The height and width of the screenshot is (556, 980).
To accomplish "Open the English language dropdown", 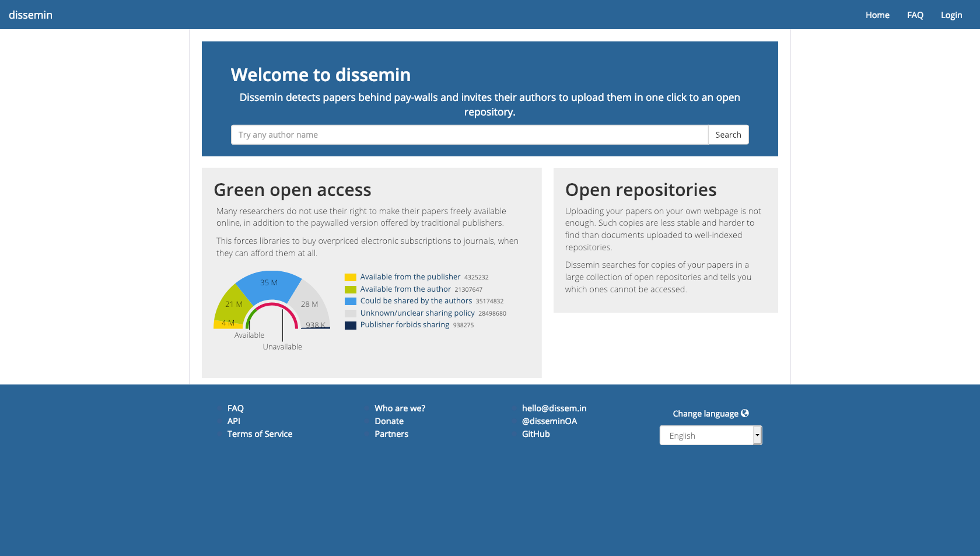I will [710, 435].
